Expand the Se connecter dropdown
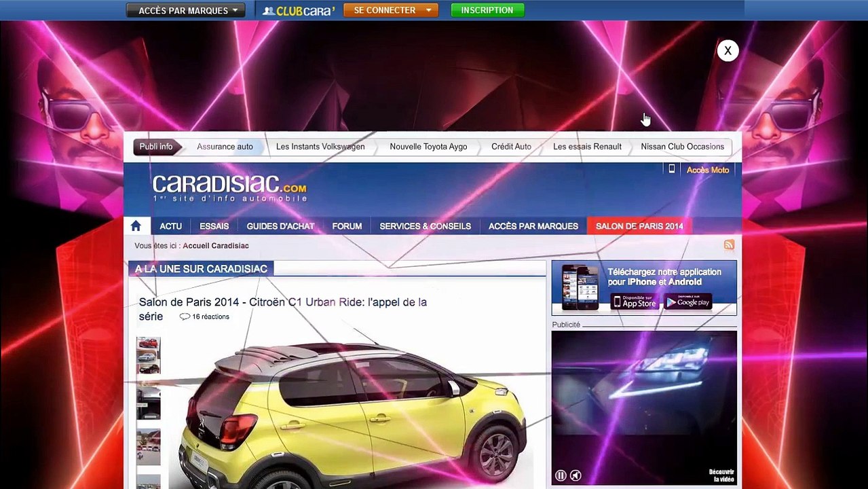Screen dimensions: 868x489 pyautogui.click(x=391, y=10)
